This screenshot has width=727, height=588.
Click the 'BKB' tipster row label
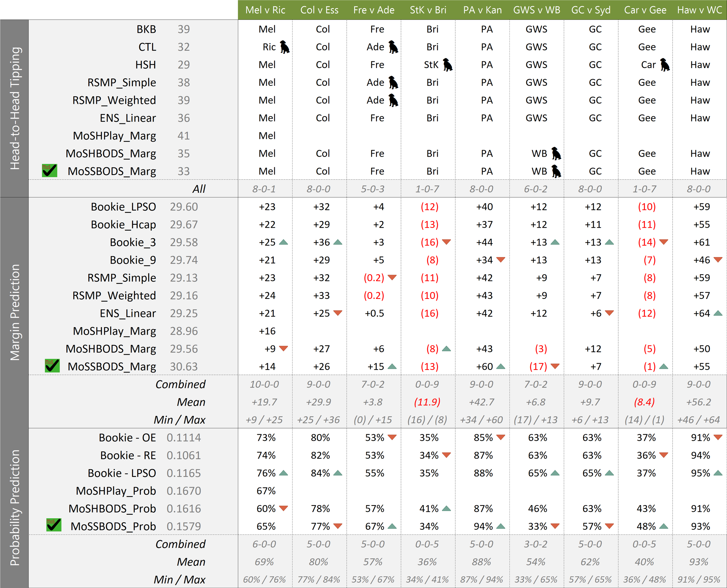146,29
